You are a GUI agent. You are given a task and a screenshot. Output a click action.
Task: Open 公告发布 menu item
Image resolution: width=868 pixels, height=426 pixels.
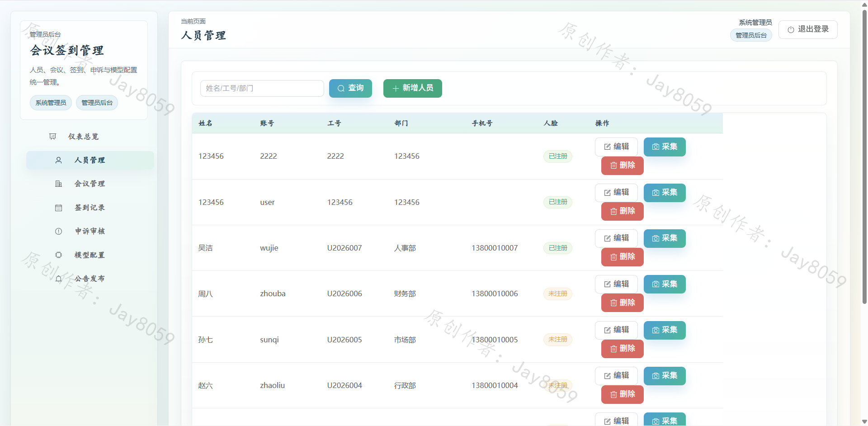coord(90,279)
